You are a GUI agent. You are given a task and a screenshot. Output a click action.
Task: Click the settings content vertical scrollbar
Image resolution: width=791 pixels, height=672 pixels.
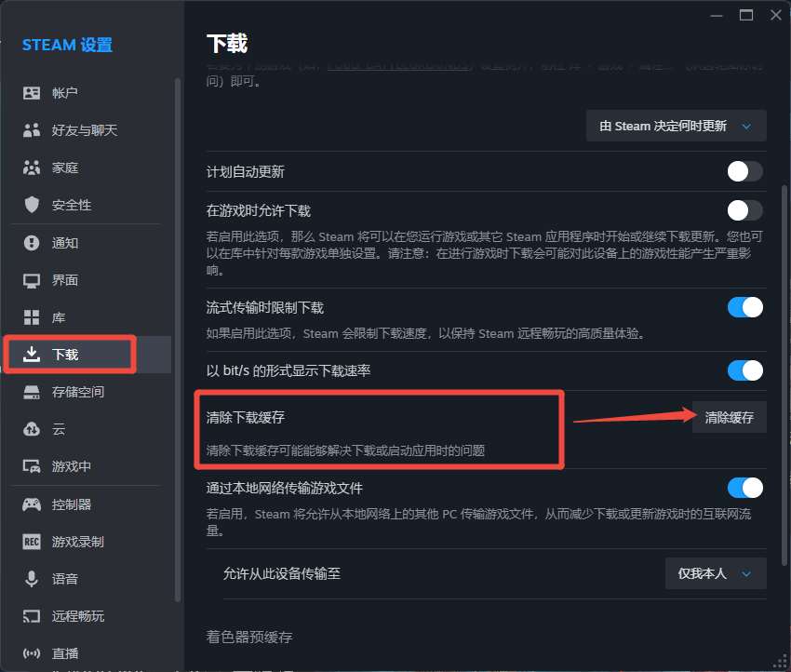(784, 376)
